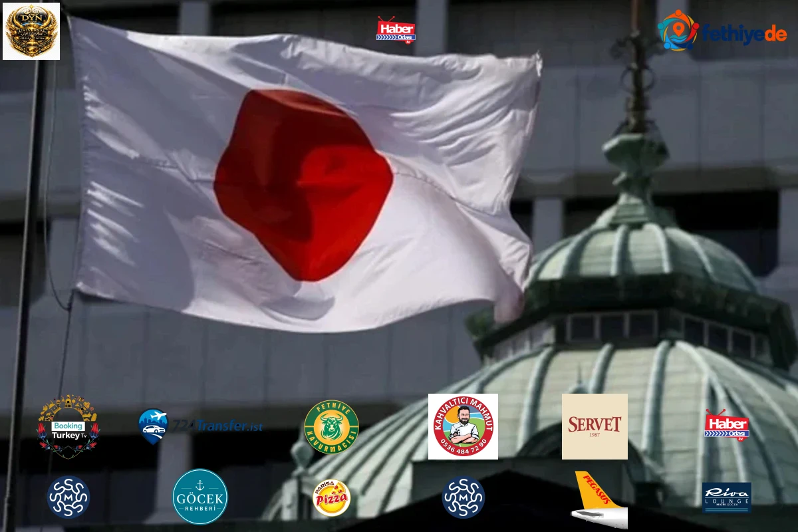Click the 724Transfer.ist logo

pyautogui.click(x=201, y=426)
